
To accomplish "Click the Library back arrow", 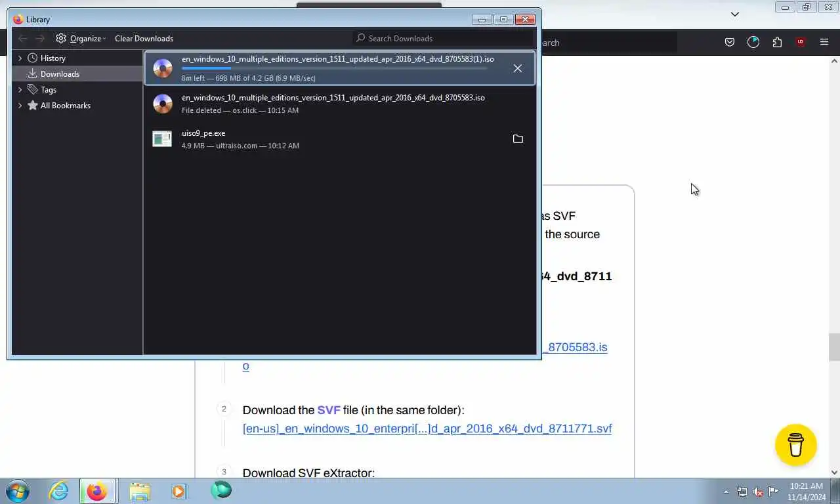I will click(23, 39).
